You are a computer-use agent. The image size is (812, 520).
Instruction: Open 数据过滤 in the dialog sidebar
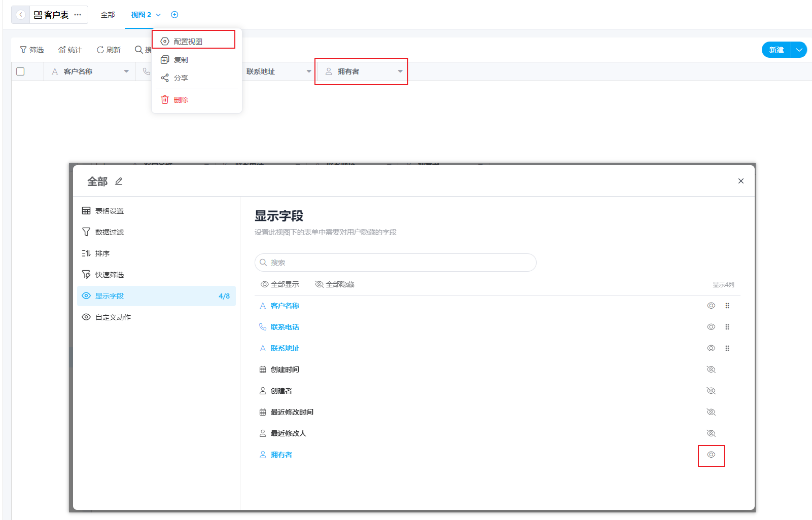[156, 232]
